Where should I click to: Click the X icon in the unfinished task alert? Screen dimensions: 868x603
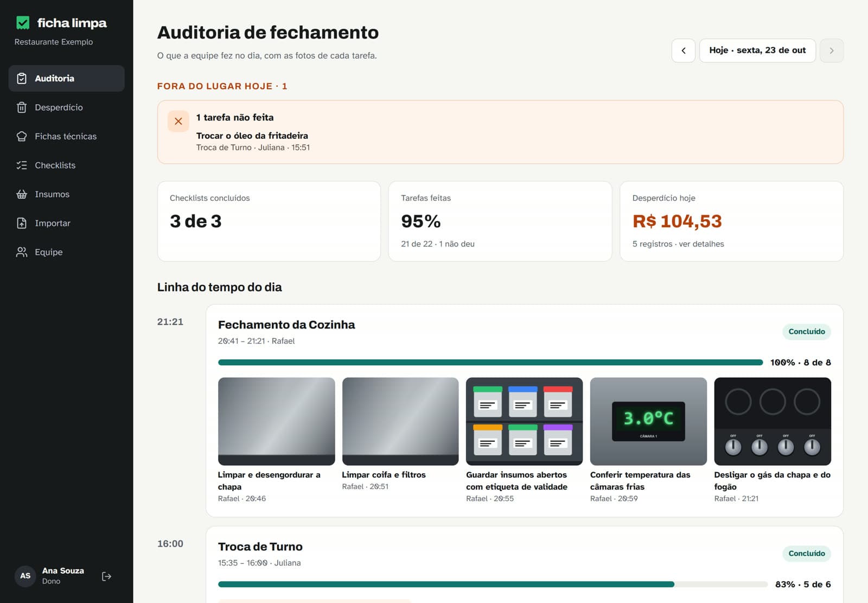178,122
